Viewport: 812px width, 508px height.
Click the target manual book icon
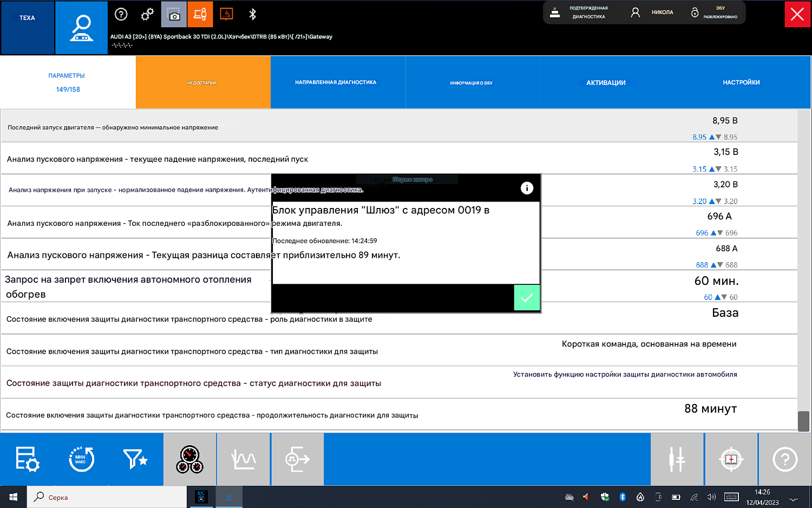tap(731, 459)
